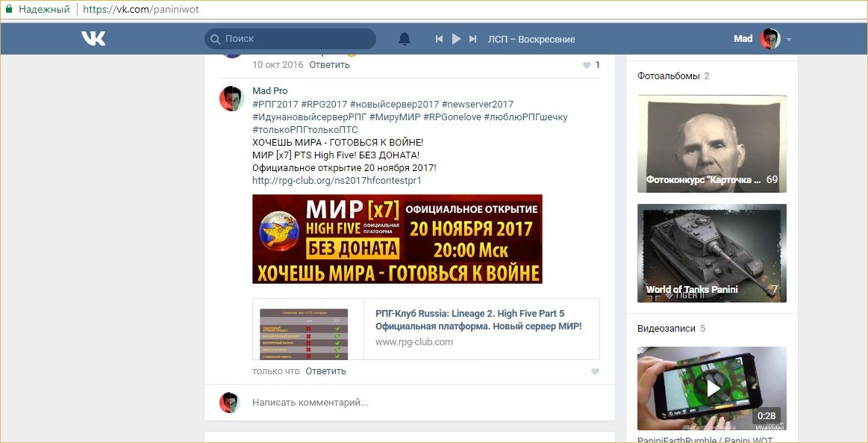Screen dimensions: 868x443
Task: Open hashtag #RPGonelove
Action: [452, 117]
